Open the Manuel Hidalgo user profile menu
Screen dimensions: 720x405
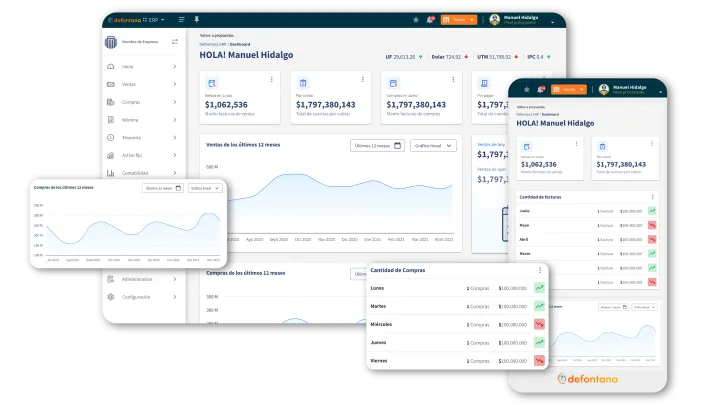point(522,20)
